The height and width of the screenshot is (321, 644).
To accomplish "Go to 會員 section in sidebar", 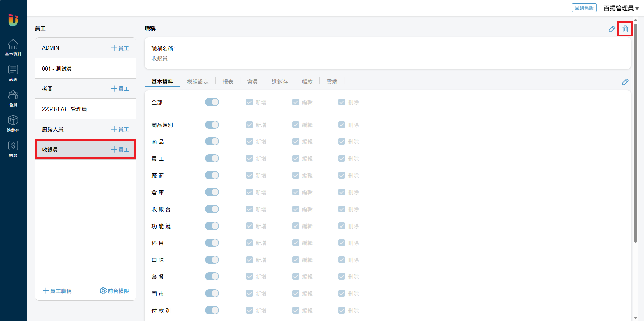I will point(13,98).
